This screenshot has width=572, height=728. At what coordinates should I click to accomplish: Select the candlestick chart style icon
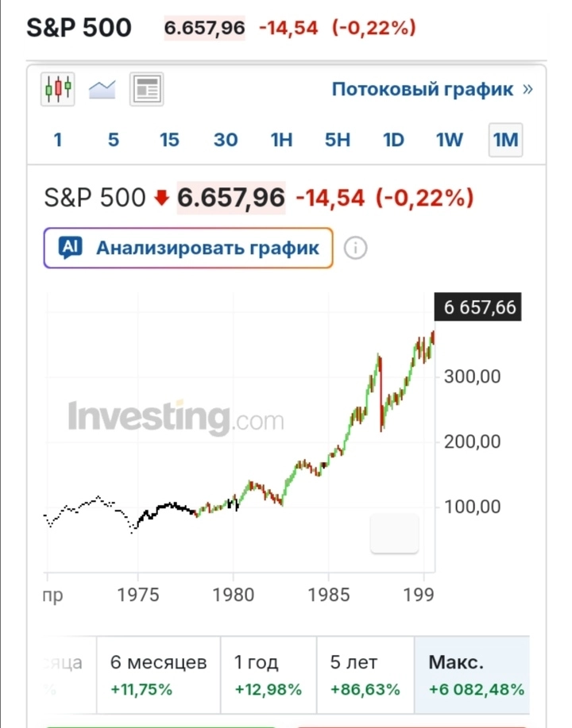(x=56, y=89)
